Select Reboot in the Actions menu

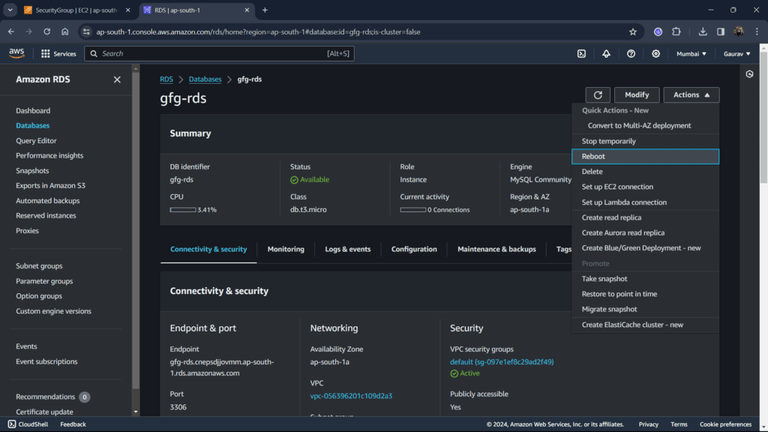click(646, 156)
